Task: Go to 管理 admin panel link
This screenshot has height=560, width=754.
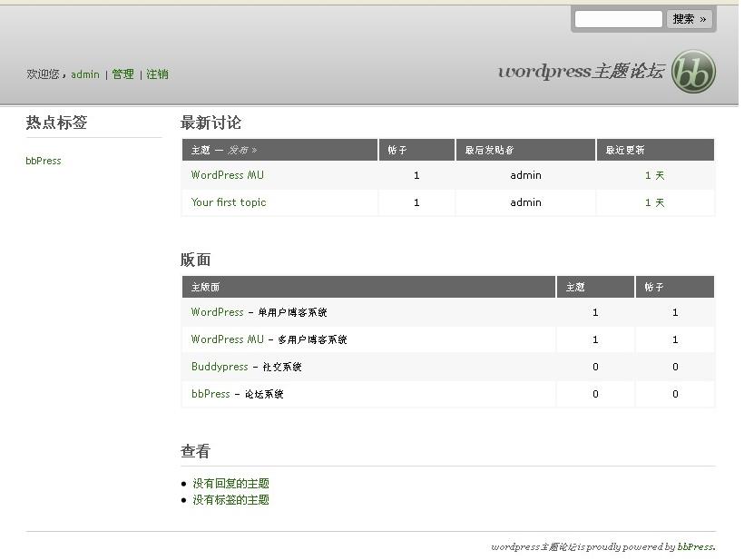Action: pyautogui.click(x=122, y=74)
